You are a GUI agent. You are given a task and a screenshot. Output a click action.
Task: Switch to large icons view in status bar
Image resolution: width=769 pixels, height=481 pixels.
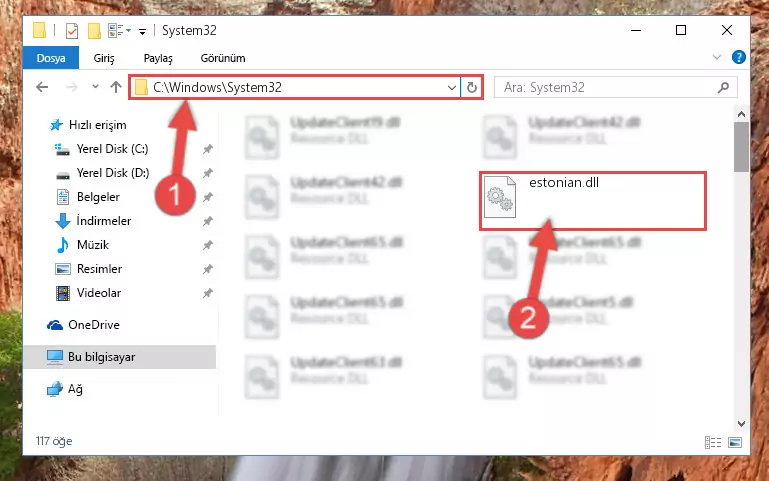coord(735,442)
